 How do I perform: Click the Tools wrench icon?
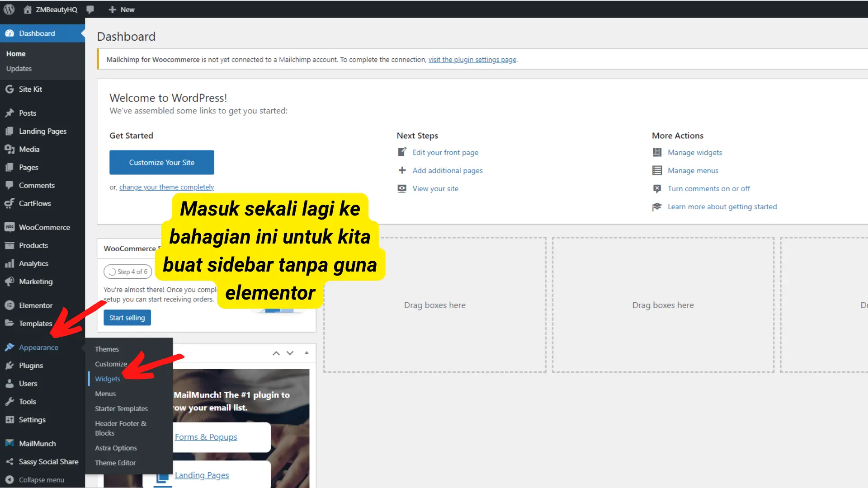coord(9,402)
